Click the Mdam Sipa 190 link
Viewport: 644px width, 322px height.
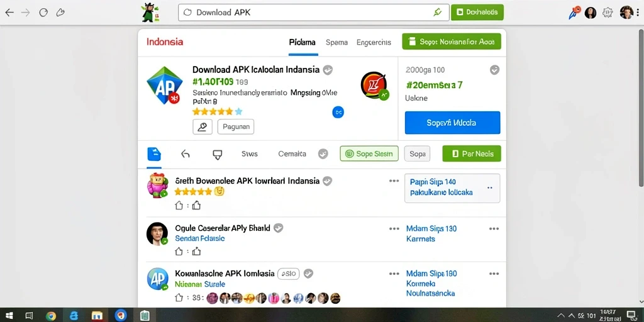click(431, 273)
